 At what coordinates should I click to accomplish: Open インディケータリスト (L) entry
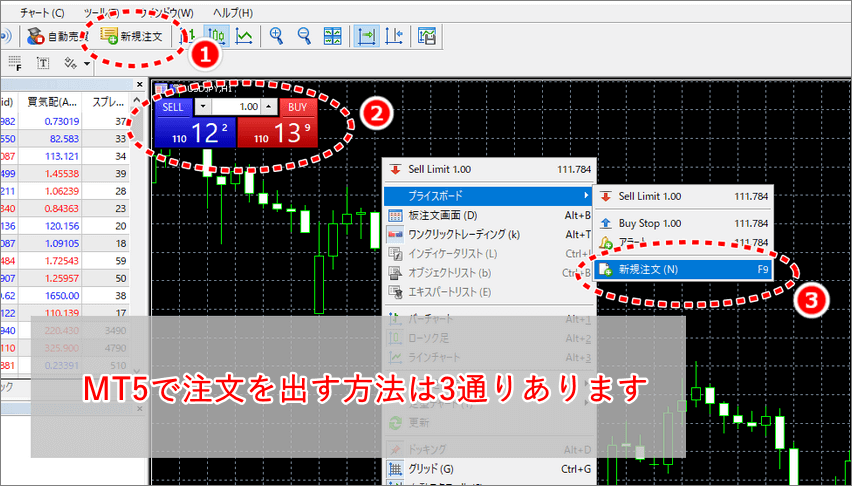490,253
